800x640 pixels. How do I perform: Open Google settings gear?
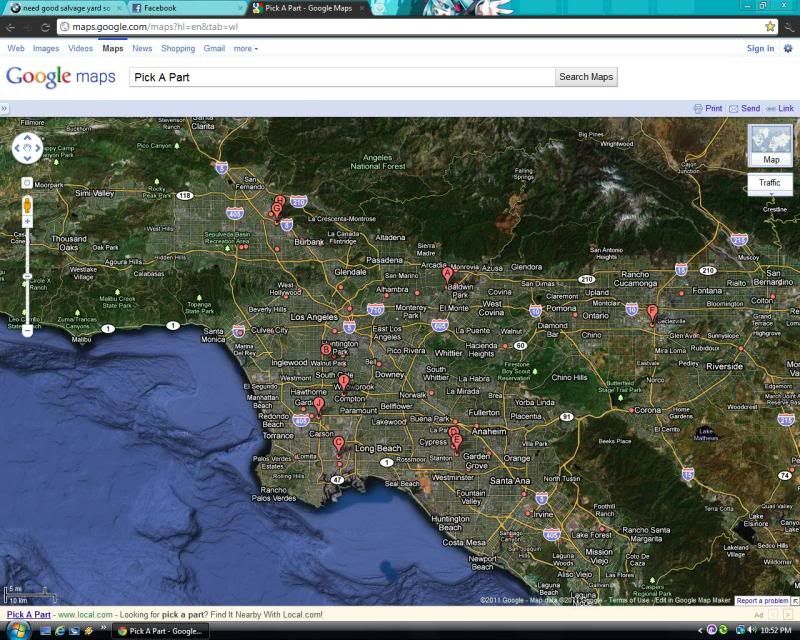pyautogui.click(x=788, y=48)
